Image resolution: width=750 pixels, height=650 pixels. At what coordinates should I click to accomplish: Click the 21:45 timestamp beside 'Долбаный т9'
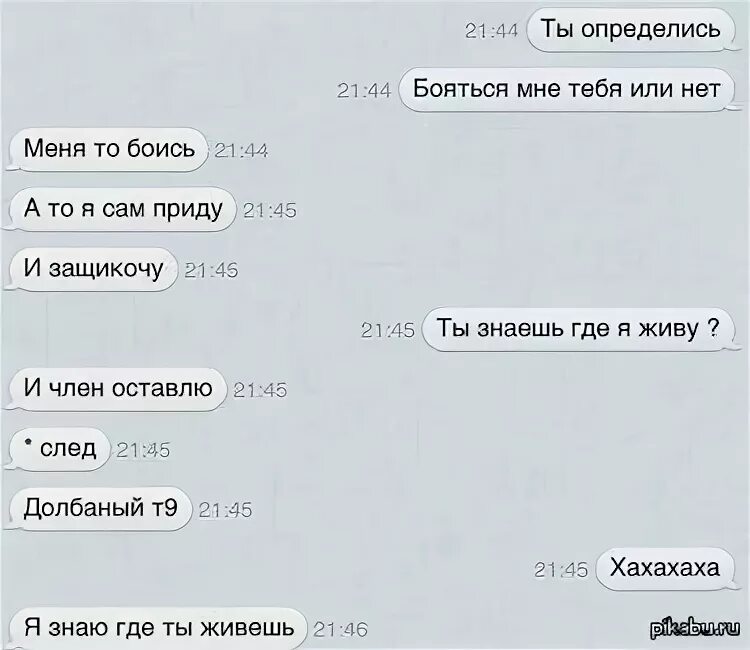pos(225,510)
